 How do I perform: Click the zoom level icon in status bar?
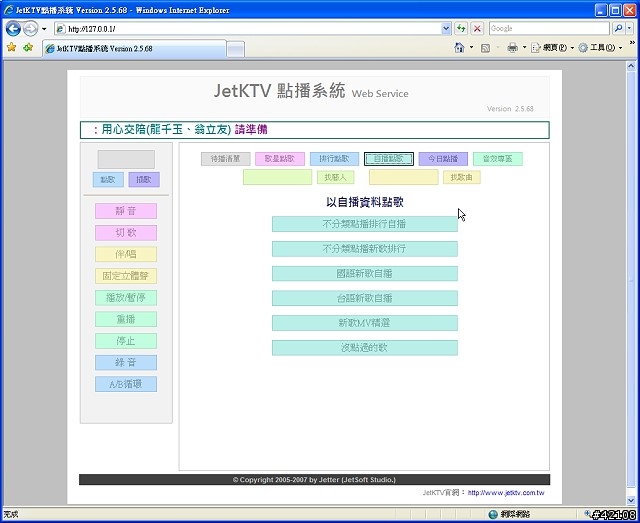coord(588,514)
